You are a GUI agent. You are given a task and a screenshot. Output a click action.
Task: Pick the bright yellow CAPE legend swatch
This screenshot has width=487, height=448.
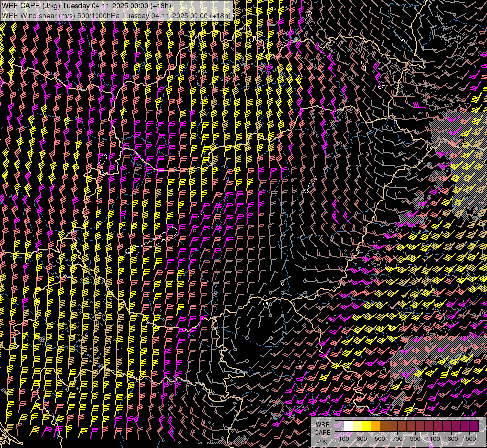366,426
